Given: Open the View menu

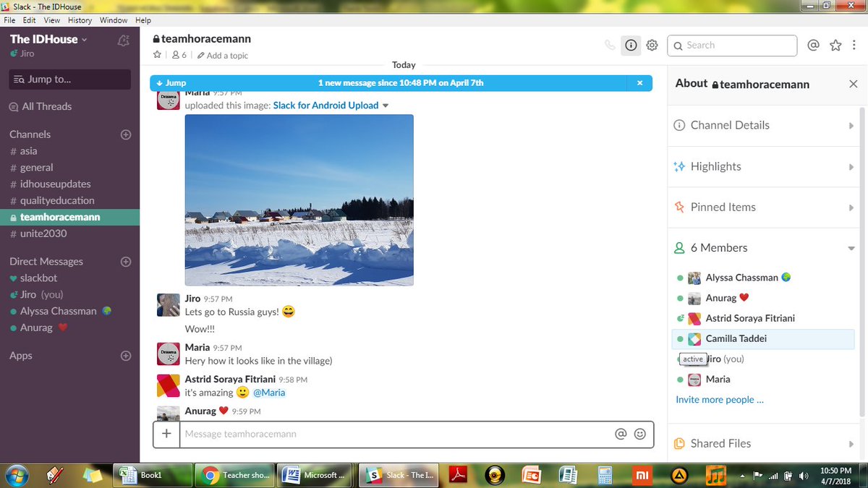Looking at the screenshot, I should click(51, 20).
